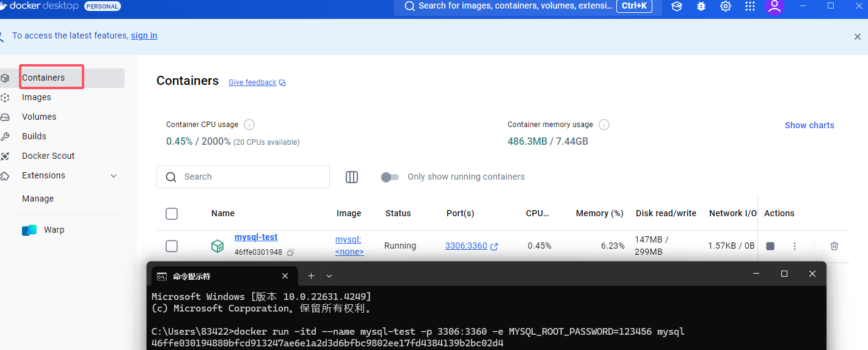This screenshot has height=350, width=868.
Task: Dismiss the sign-in banner
Action: [x=858, y=37]
